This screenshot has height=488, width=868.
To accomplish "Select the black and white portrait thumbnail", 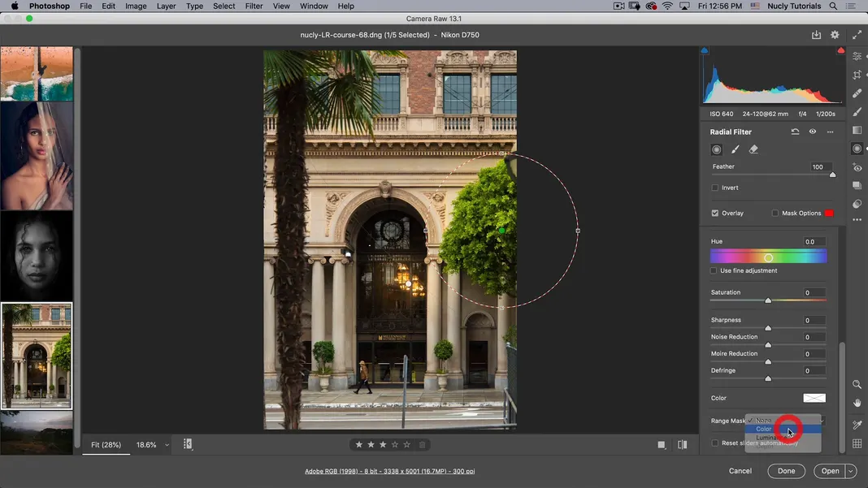I will 37,256.
